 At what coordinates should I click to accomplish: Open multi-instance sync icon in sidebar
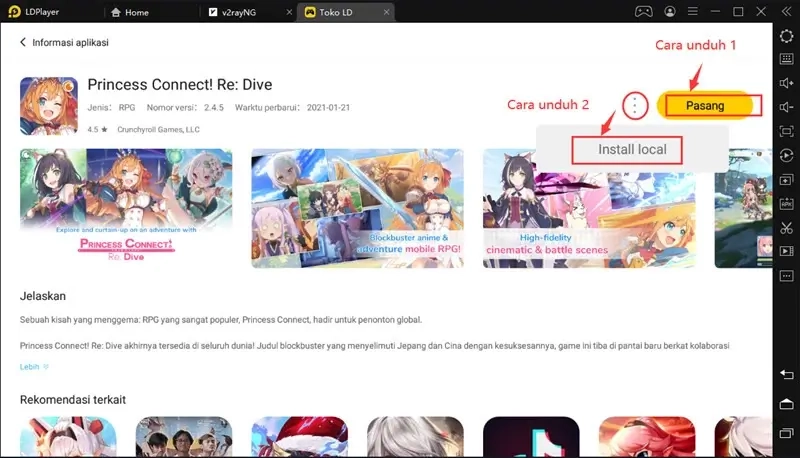[x=786, y=180]
